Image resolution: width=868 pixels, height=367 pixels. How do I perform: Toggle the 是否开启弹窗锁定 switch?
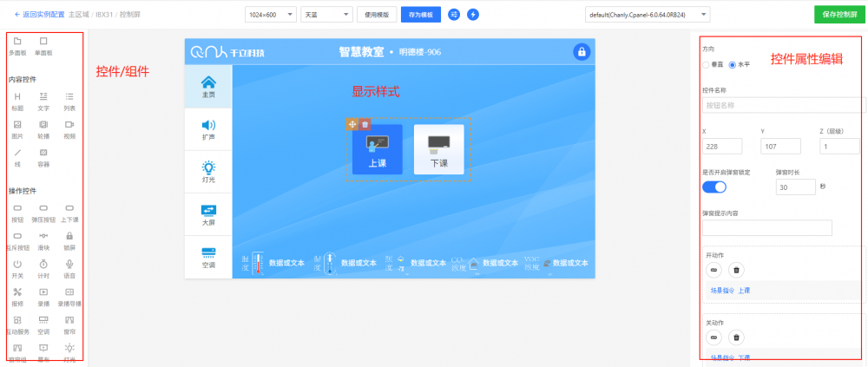714,187
